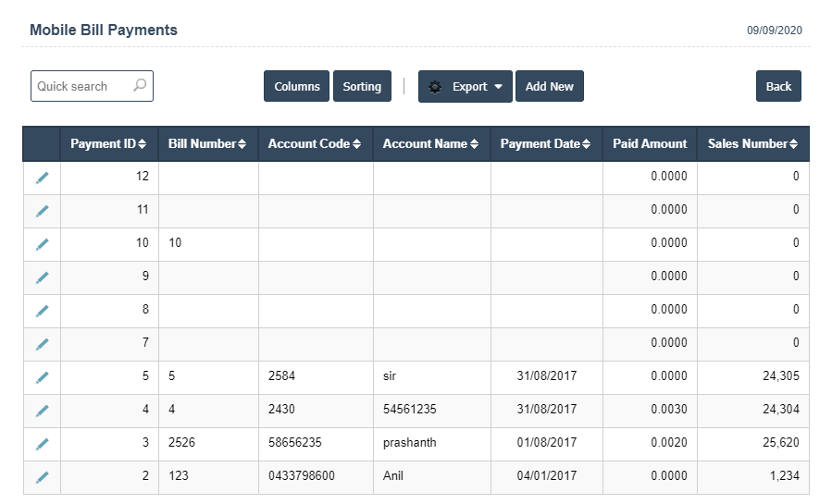
Task: Edit the prashanth payment record
Action: pos(42,444)
